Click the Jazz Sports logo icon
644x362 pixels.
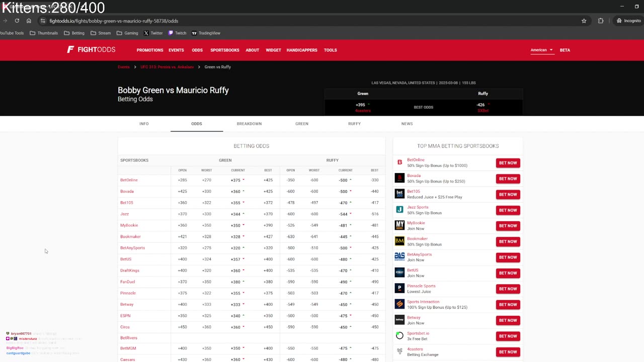[399, 210]
